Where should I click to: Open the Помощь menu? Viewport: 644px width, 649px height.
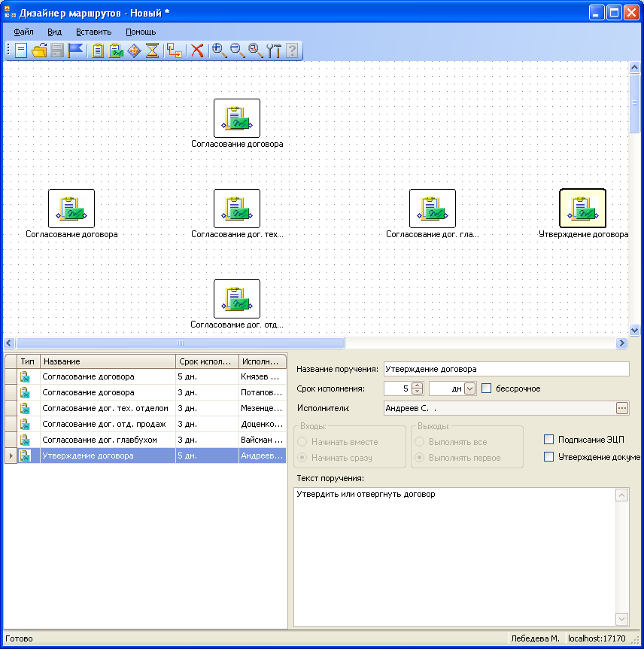141,32
